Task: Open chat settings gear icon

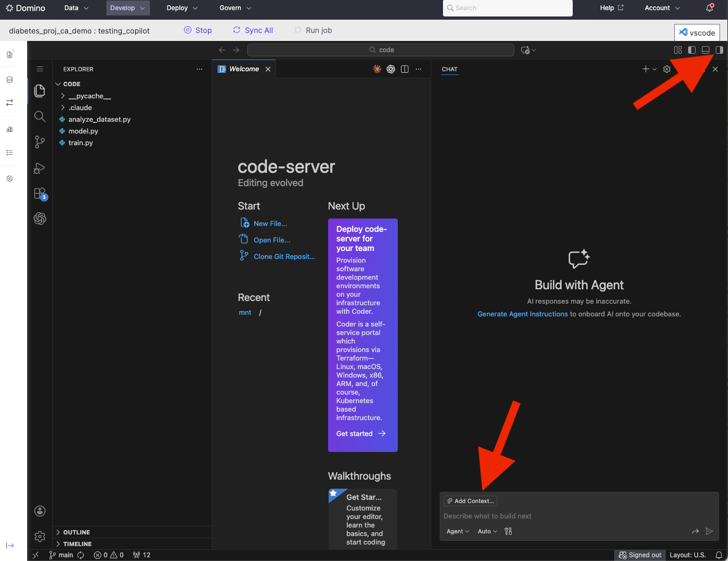Action: [667, 69]
